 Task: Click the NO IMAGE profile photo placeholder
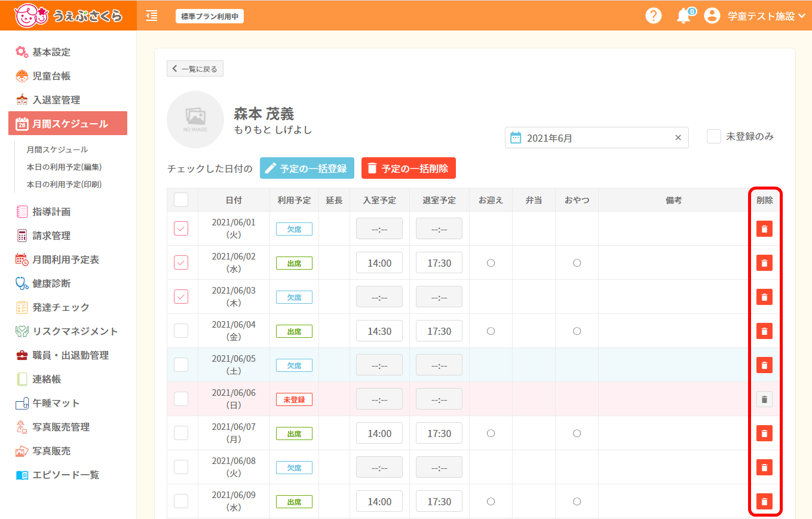point(195,120)
